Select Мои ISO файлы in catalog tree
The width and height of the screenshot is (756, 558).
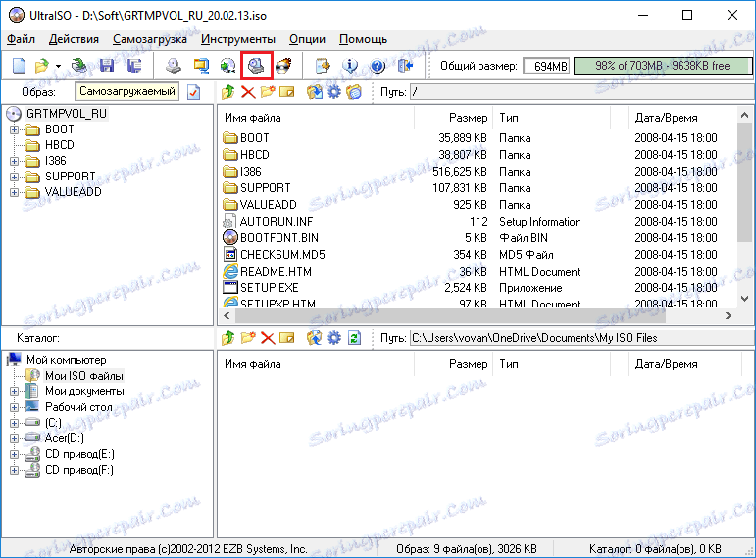(x=84, y=376)
